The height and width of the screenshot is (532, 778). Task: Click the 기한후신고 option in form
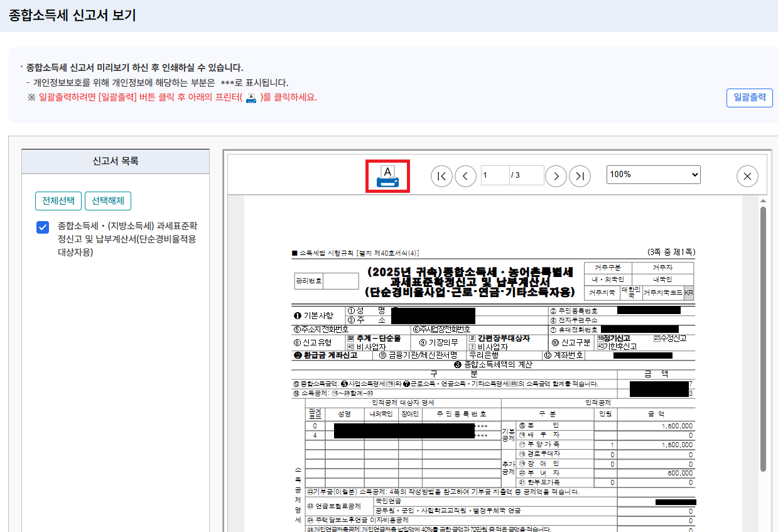(x=616, y=346)
